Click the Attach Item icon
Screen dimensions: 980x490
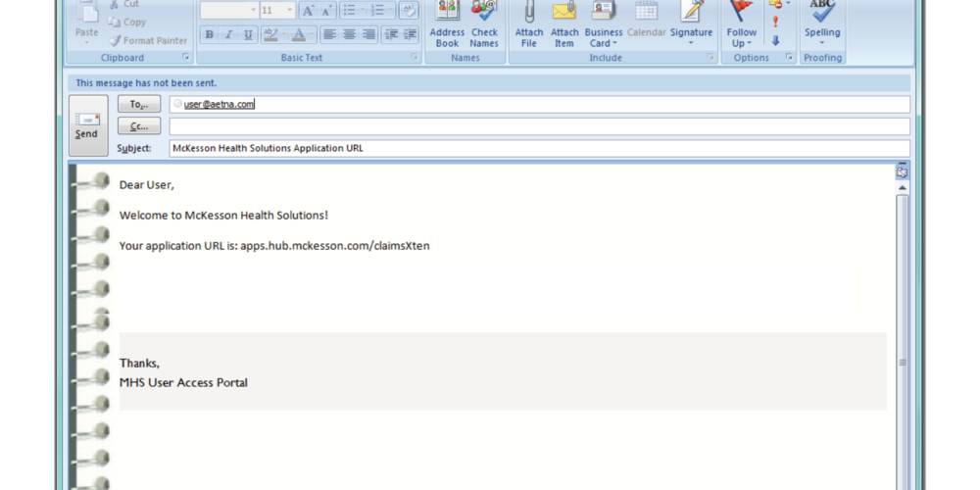click(564, 24)
